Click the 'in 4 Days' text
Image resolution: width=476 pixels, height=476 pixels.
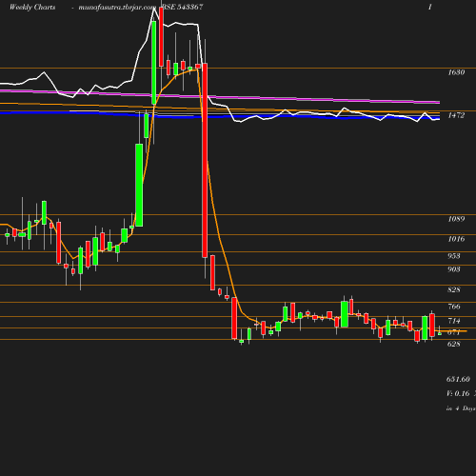pyautogui.click(x=461, y=408)
